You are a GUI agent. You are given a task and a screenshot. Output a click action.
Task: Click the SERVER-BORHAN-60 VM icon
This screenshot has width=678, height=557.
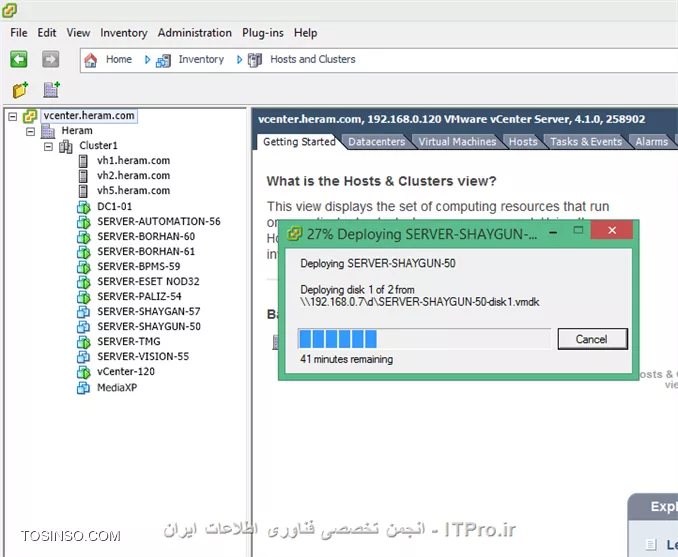coord(83,237)
